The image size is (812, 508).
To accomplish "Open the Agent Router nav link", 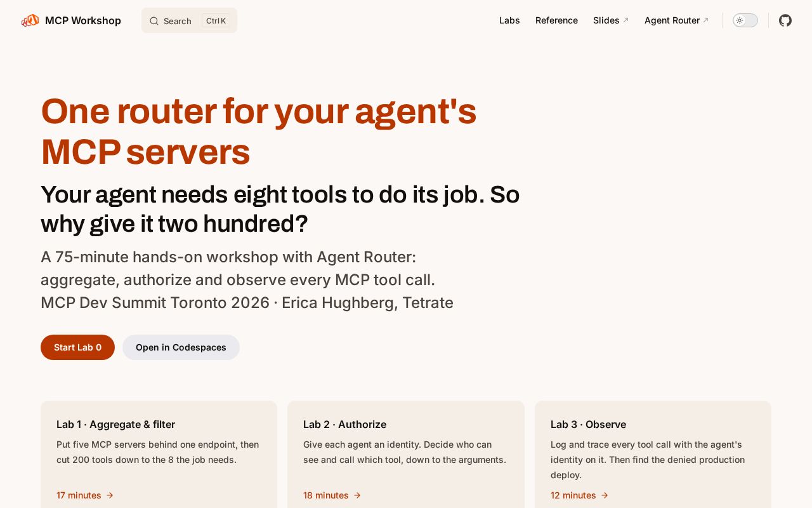I will (676, 20).
